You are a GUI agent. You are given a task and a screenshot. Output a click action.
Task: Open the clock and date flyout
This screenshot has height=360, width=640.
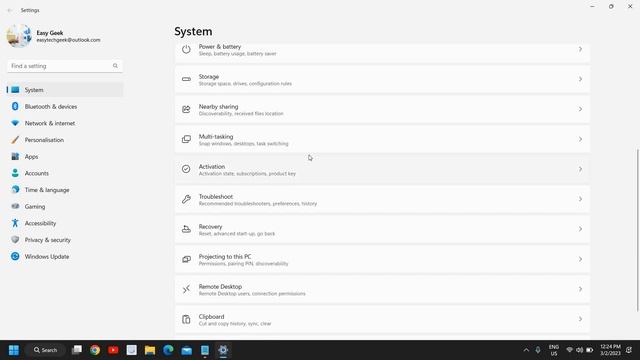[610, 350]
